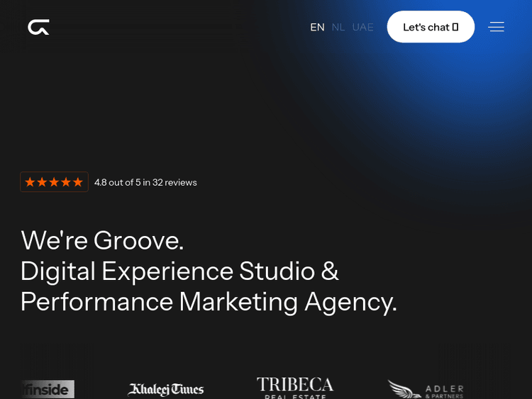
Task: Click the Groove logo icon
Action: [x=38, y=27]
